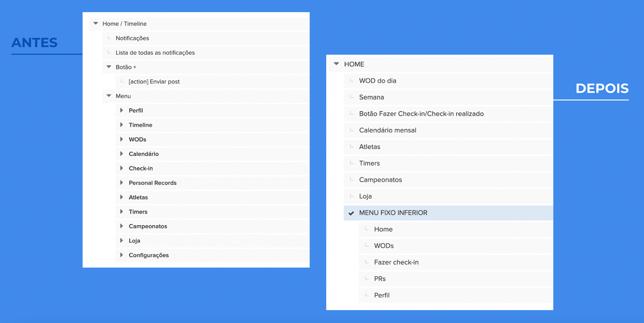The height and width of the screenshot is (323, 644).
Task: Click the Menu label in ANTES tree
Action: [x=123, y=96]
